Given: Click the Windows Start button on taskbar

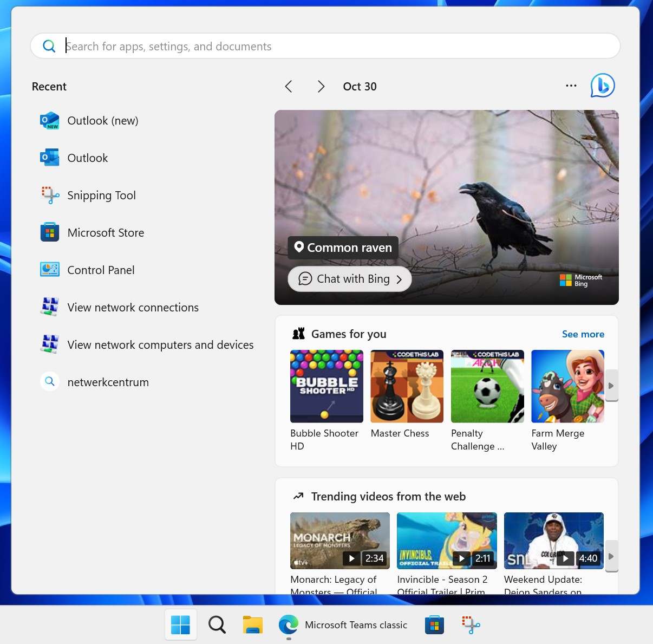Looking at the screenshot, I should pos(180,625).
